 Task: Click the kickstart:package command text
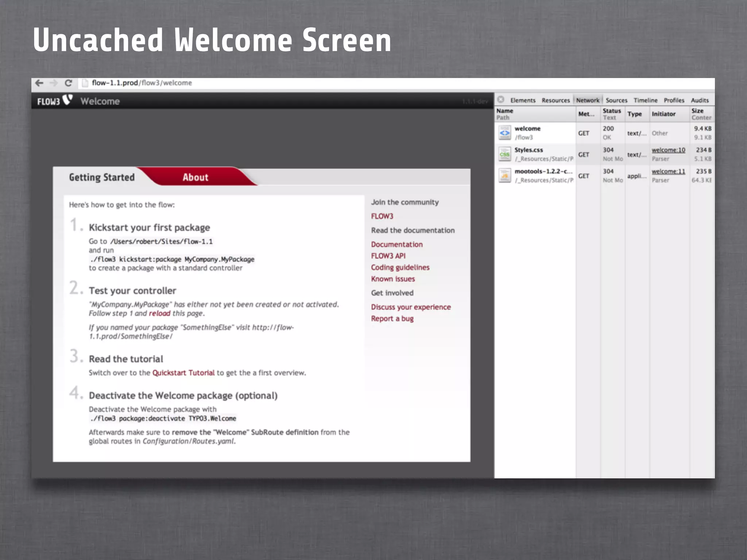coord(172,259)
